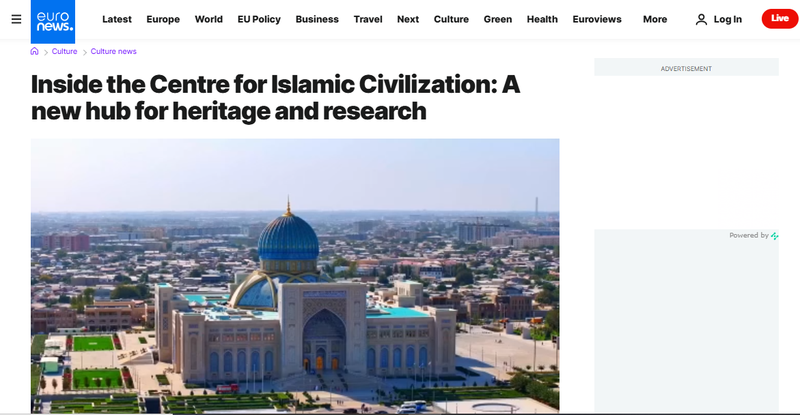Open the Green section
The image size is (800, 415).
coord(498,19)
